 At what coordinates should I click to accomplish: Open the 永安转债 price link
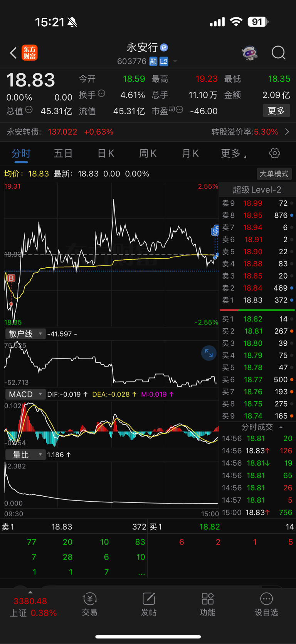[x=61, y=132]
